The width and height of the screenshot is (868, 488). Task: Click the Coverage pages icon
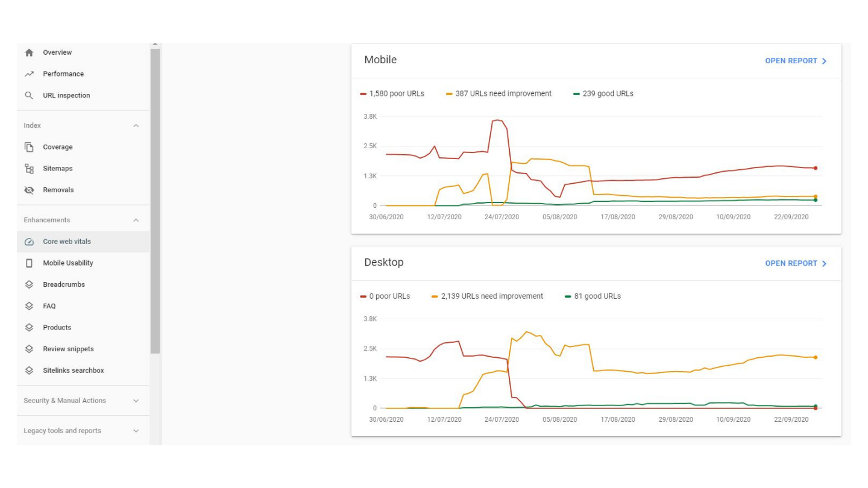(x=29, y=147)
